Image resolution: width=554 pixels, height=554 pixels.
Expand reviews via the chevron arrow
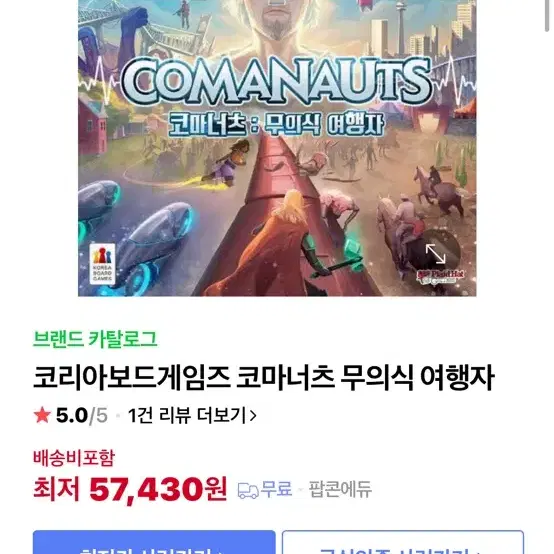tap(253, 416)
